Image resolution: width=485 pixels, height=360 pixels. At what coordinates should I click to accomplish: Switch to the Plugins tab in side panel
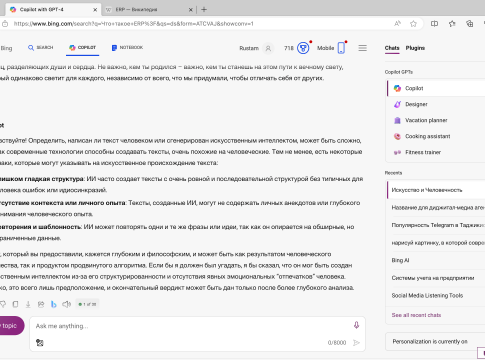pos(415,48)
